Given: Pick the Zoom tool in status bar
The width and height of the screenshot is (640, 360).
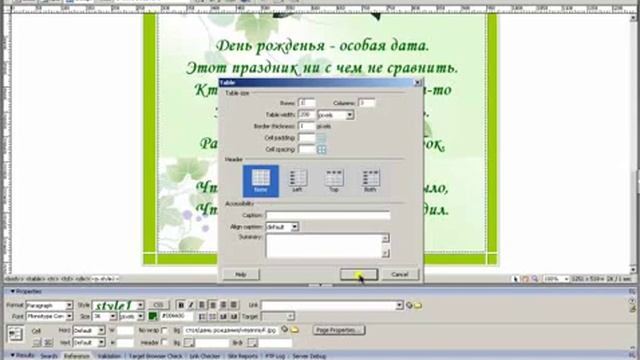Looking at the screenshot, I should 535,279.
